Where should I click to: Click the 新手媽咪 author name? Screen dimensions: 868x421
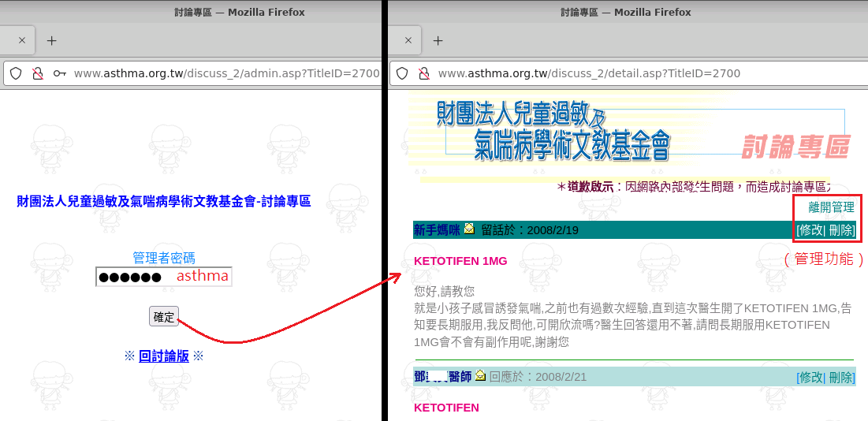tap(437, 229)
